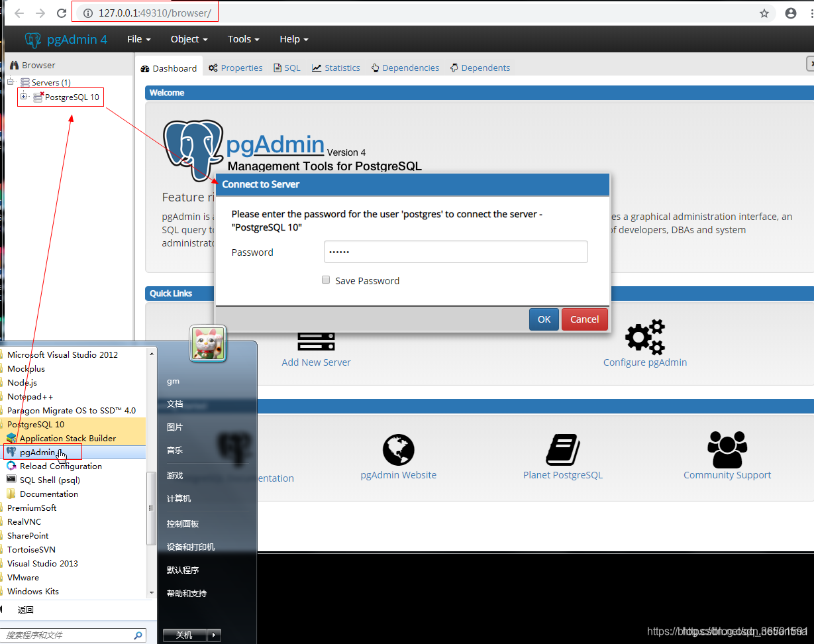Enable the Save Password checkbox
This screenshot has height=644, width=814.
[326, 280]
